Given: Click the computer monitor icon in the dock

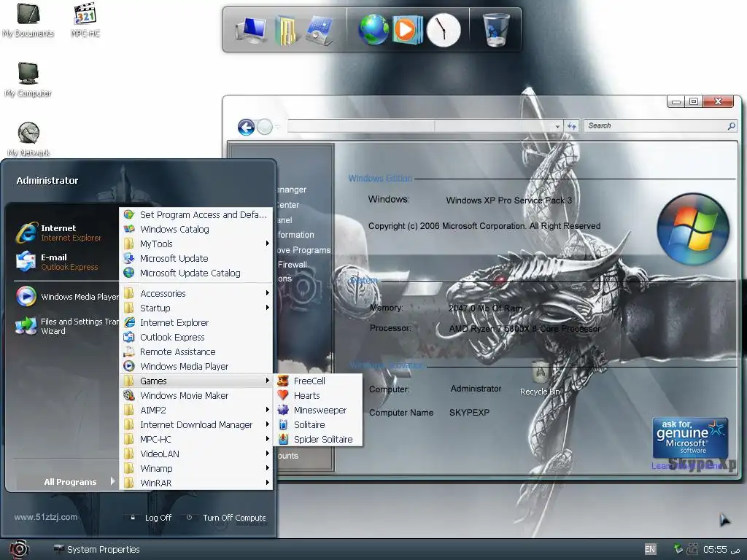Looking at the screenshot, I should (252, 31).
